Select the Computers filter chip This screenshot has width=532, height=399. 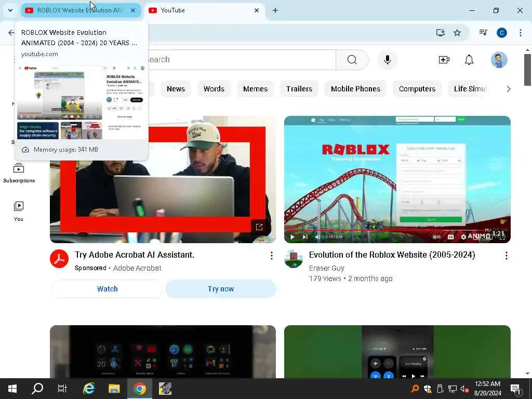pos(417,89)
